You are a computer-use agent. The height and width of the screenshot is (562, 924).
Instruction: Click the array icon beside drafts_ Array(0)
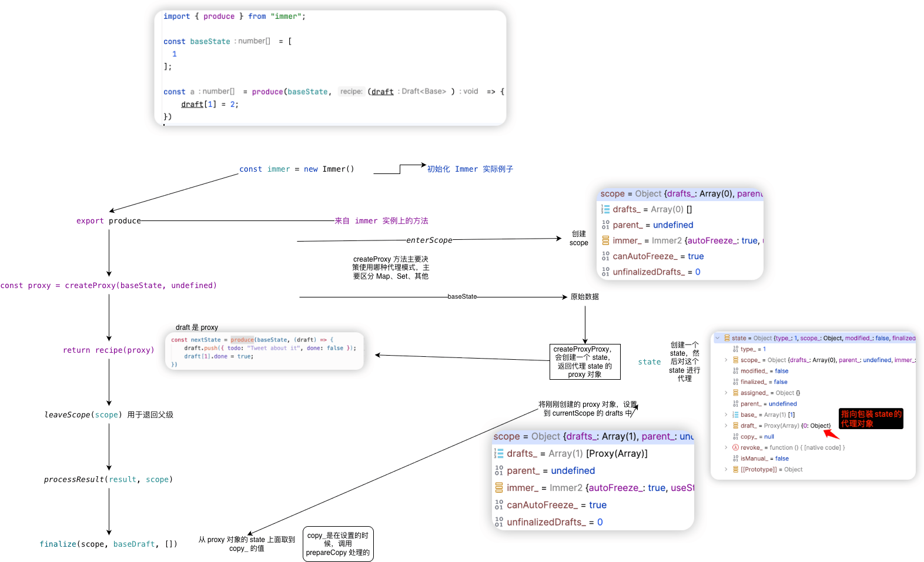605,209
